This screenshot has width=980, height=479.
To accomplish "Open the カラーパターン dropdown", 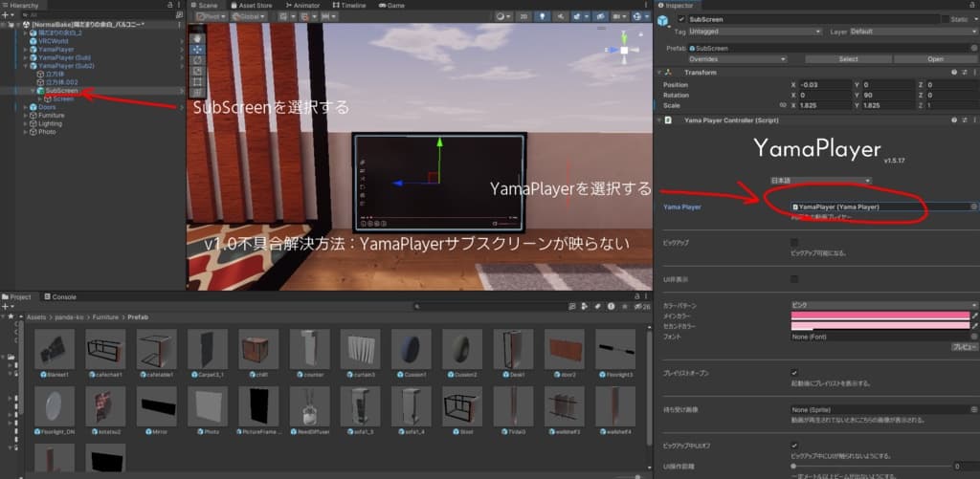I will pos(883,305).
